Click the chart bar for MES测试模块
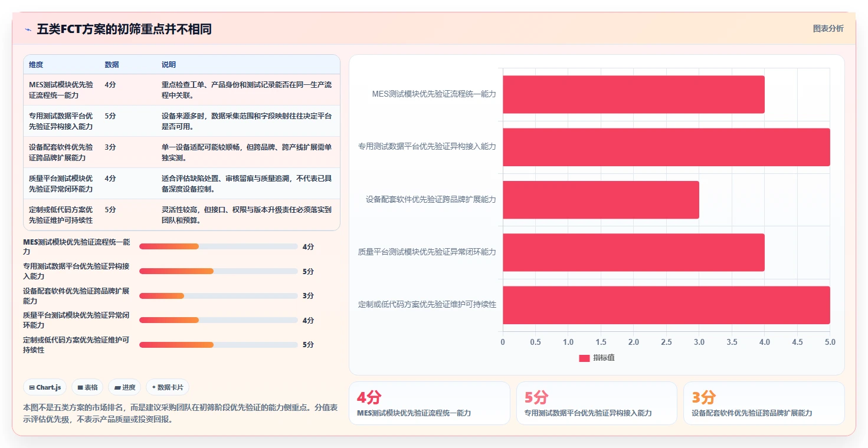The width and height of the screenshot is (868, 448). pos(634,94)
